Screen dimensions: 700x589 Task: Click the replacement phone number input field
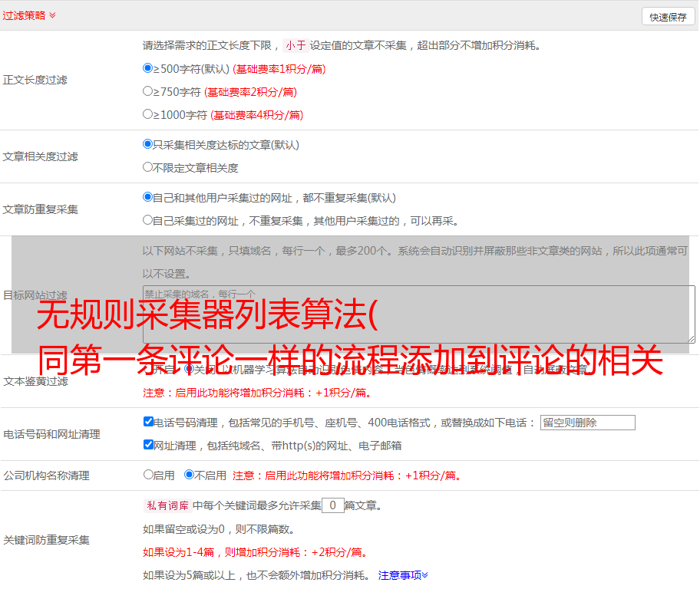587,423
